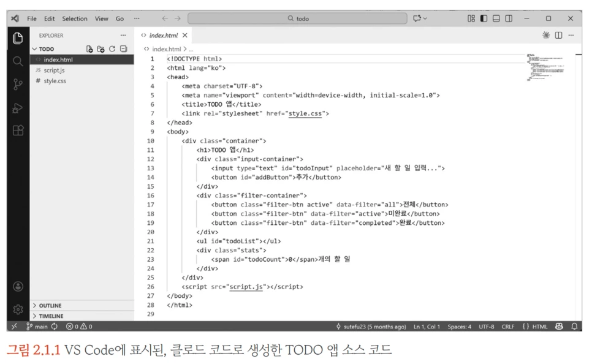Toggle the split editor layout
The image size is (592, 364).
pyautogui.click(x=558, y=35)
